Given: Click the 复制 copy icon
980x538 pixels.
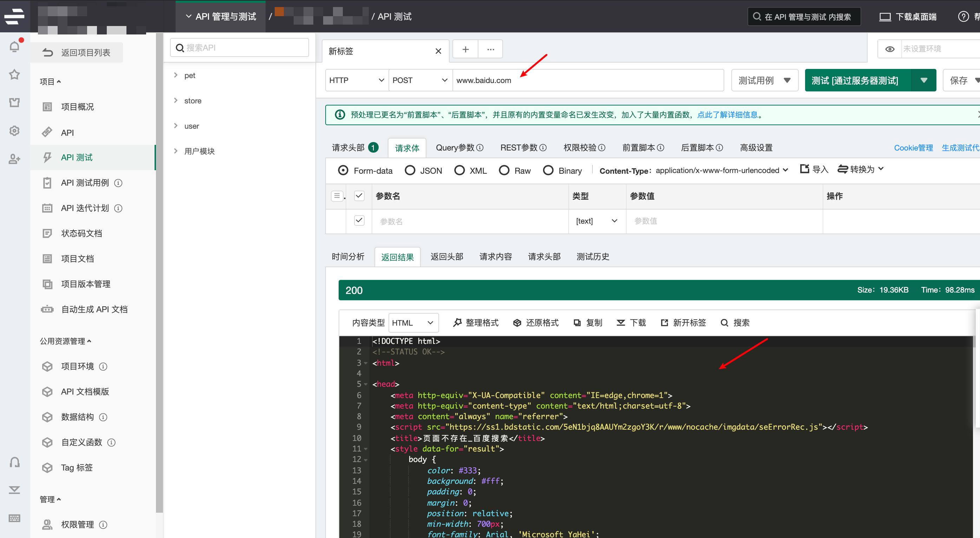Looking at the screenshot, I should [x=577, y=322].
